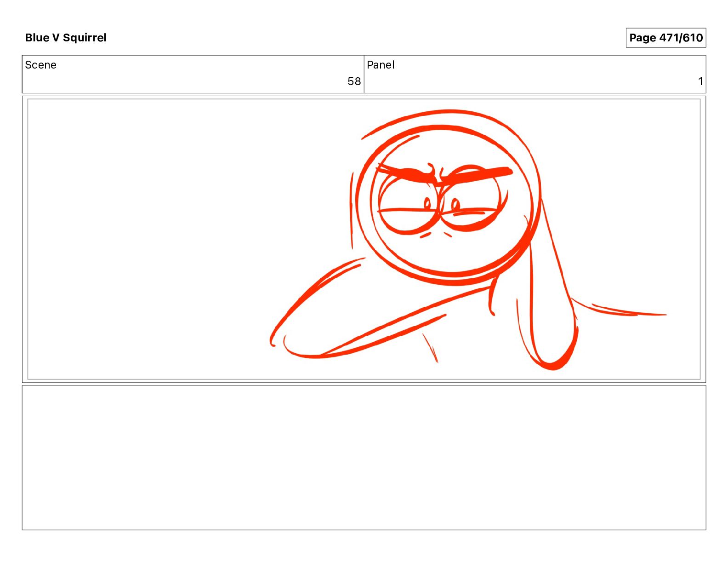Click the panel number '1'
The image size is (728, 563).
click(x=700, y=81)
